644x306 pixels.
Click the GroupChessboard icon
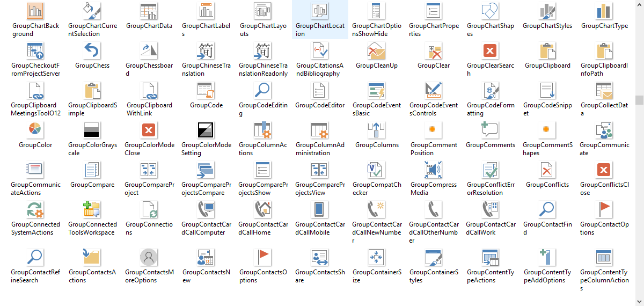149,51
